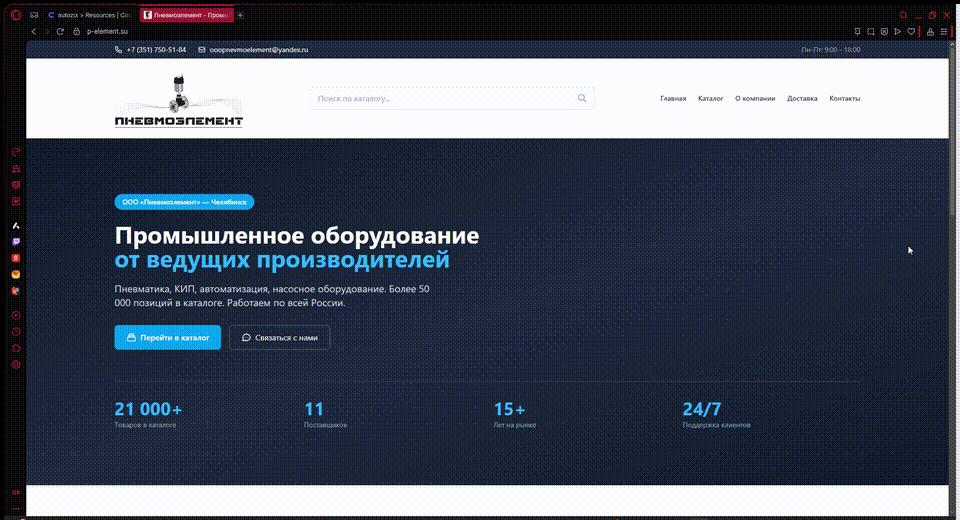The width and height of the screenshot is (960, 520).
Task: Switch to the autozix Resources tab
Action: click(x=90, y=15)
